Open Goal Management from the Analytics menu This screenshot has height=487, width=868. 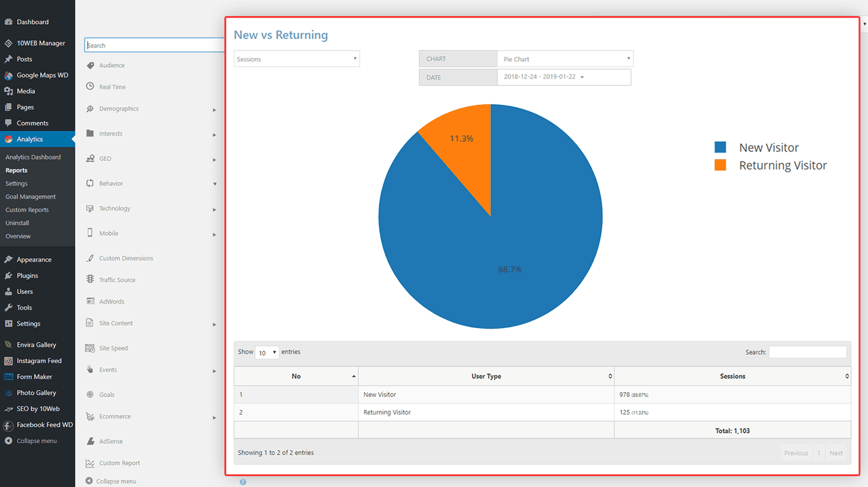(30, 196)
